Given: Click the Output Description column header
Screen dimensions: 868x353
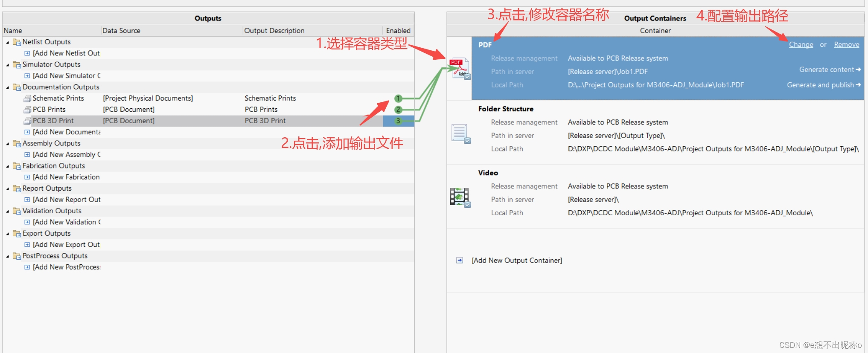Looking at the screenshot, I should [274, 31].
